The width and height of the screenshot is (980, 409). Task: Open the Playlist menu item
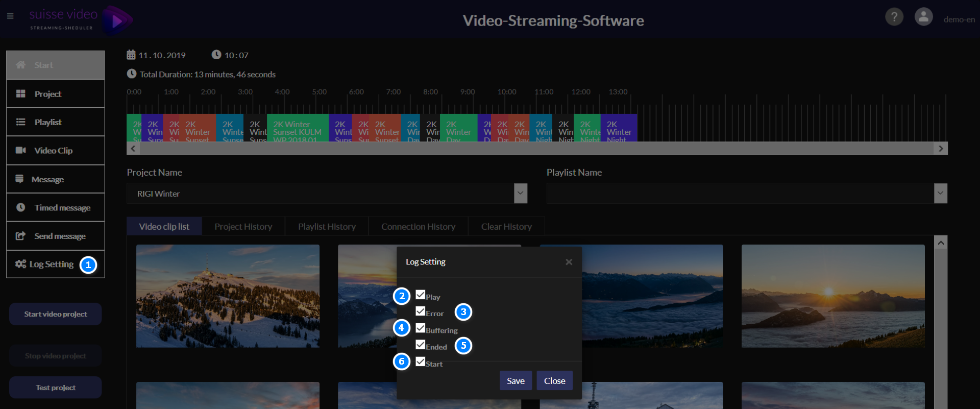[56, 122]
